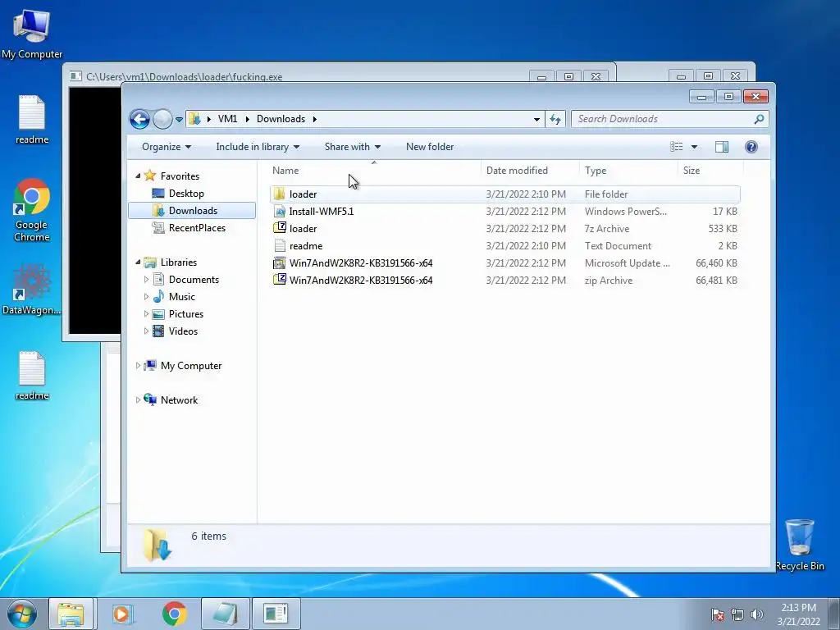
Task: Click the Back navigation arrow in Explorer
Action: pos(139,119)
